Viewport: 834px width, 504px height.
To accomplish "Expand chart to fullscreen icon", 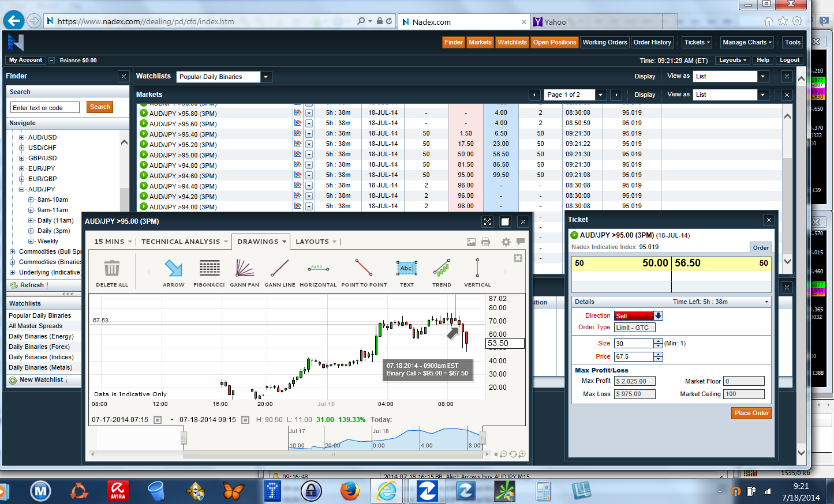I will pyautogui.click(x=488, y=221).
